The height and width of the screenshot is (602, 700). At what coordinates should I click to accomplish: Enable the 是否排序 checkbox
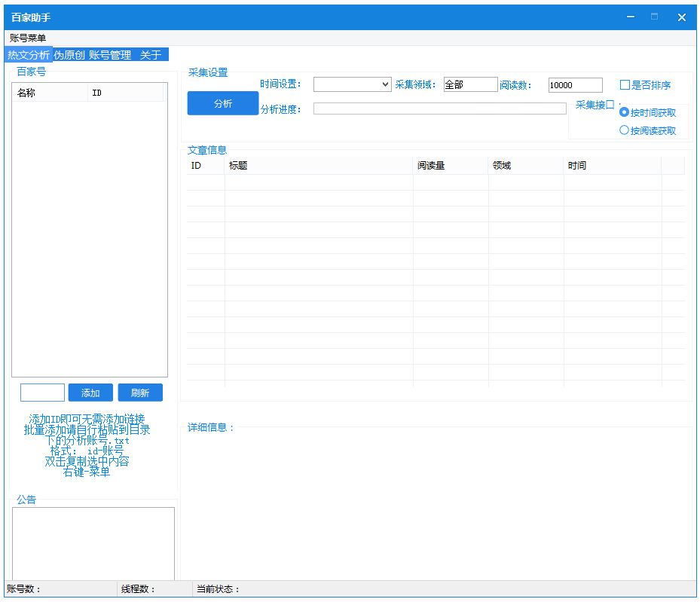(625, 85)
